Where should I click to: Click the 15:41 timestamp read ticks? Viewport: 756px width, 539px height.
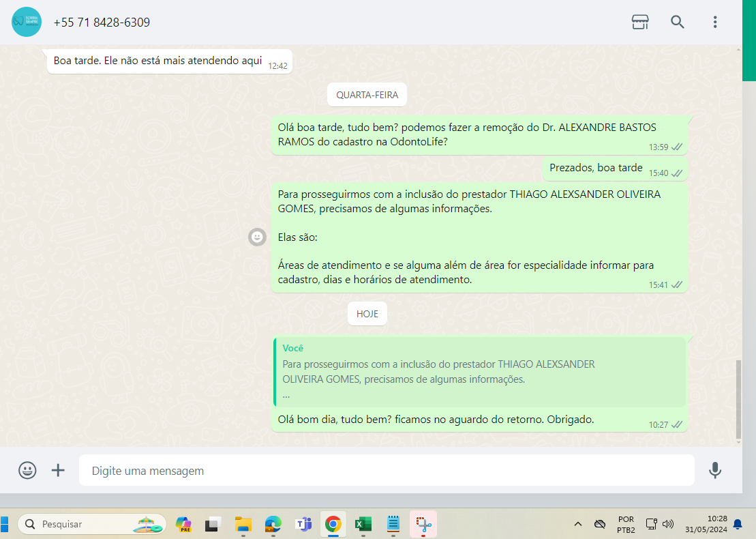677,285
